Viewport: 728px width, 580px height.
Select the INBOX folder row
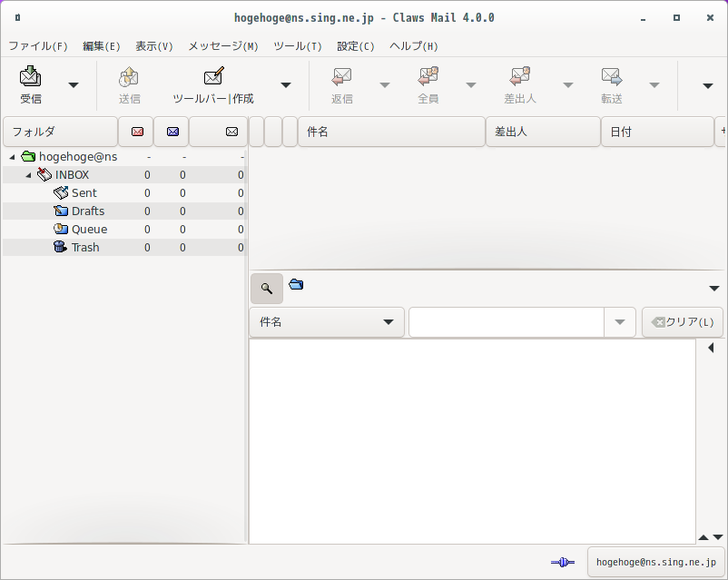click(x=125, y=174)
